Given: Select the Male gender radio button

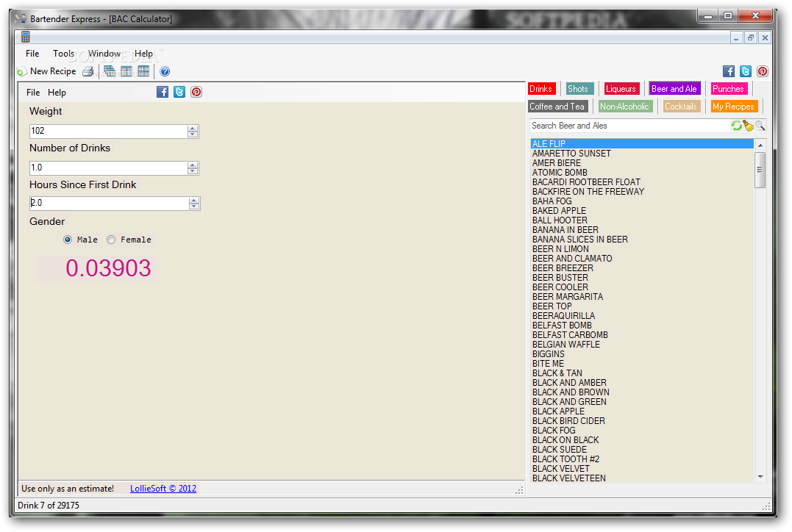Looking at the screenshot, I should click(68, 240).
